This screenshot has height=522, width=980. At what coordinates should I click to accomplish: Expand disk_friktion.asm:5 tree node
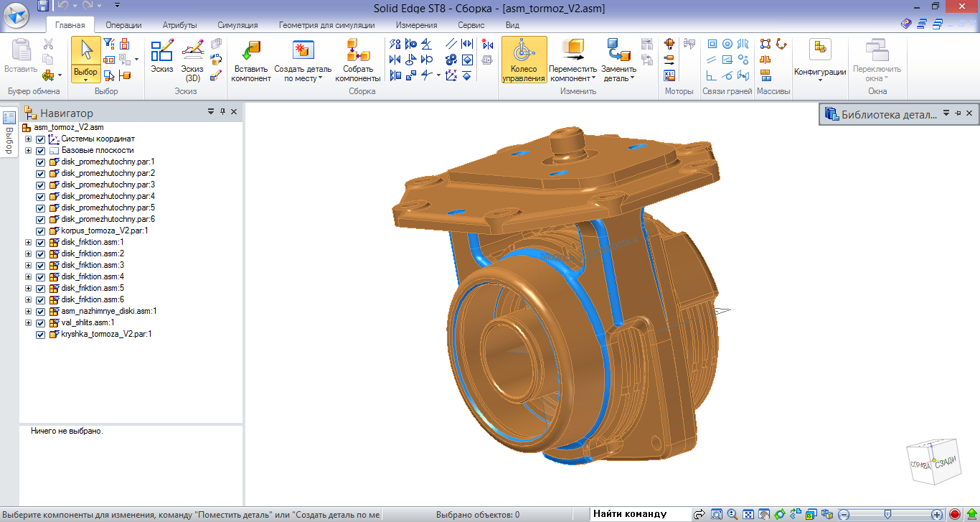[28, 289]
